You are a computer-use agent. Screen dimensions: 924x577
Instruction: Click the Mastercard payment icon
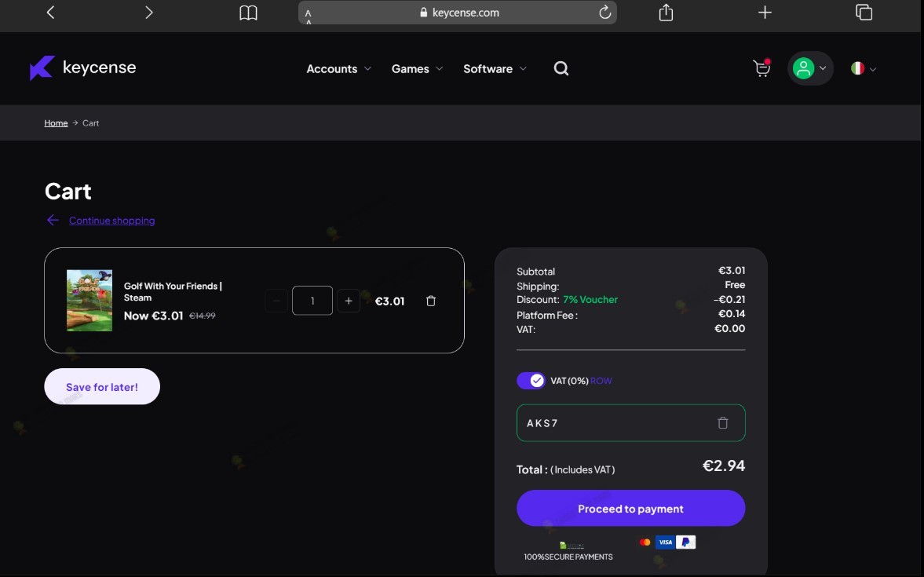645,542
